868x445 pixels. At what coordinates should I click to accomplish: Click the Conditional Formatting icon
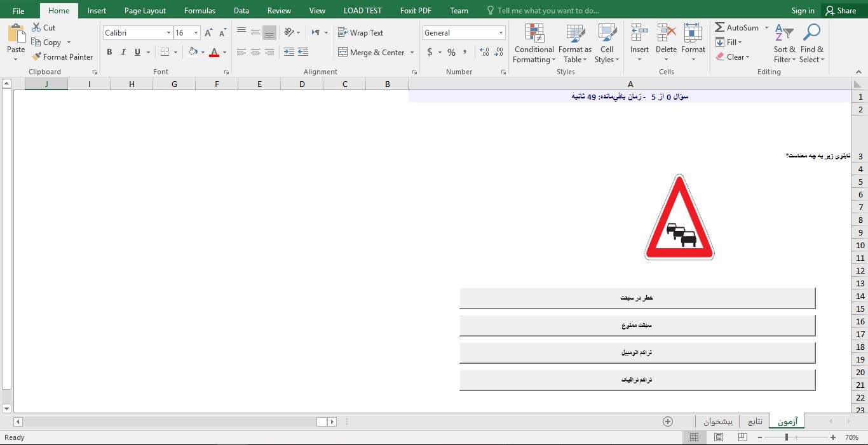click(534, 34)
